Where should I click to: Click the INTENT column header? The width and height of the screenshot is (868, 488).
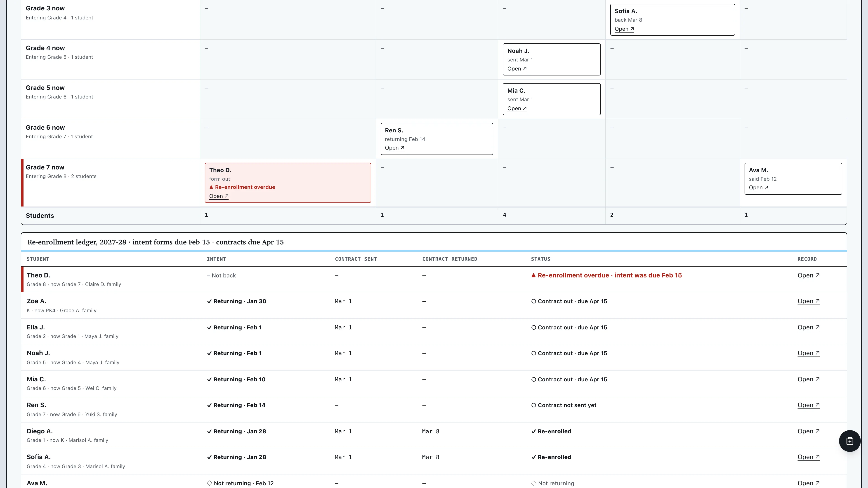[216, 259]
